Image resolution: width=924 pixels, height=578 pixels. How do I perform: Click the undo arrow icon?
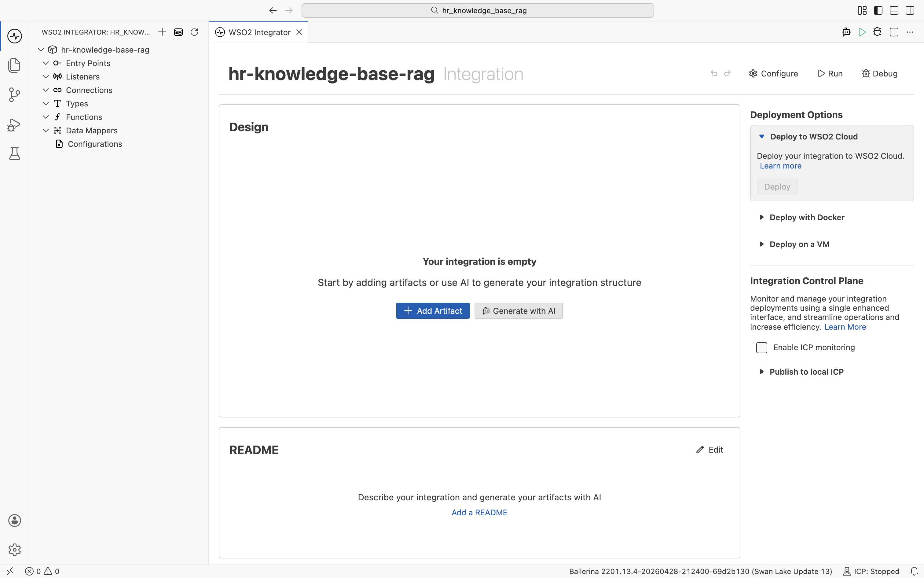click(714, 73)
